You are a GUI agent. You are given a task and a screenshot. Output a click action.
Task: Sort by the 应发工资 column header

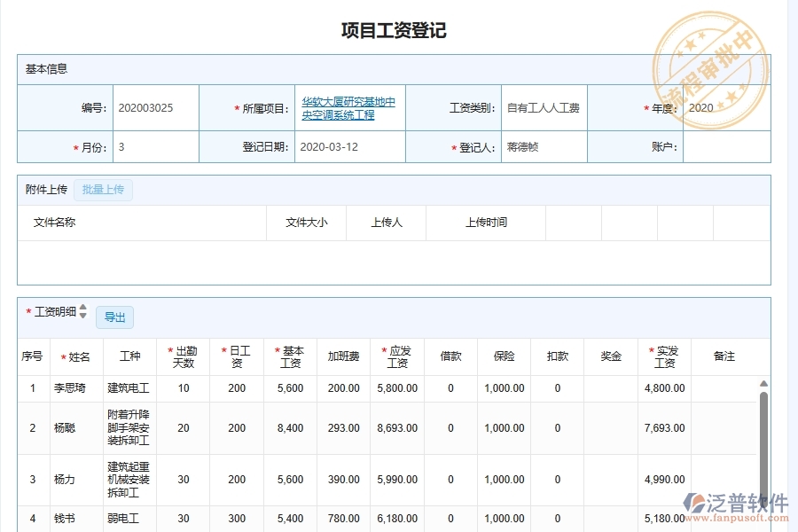point(396,356)
